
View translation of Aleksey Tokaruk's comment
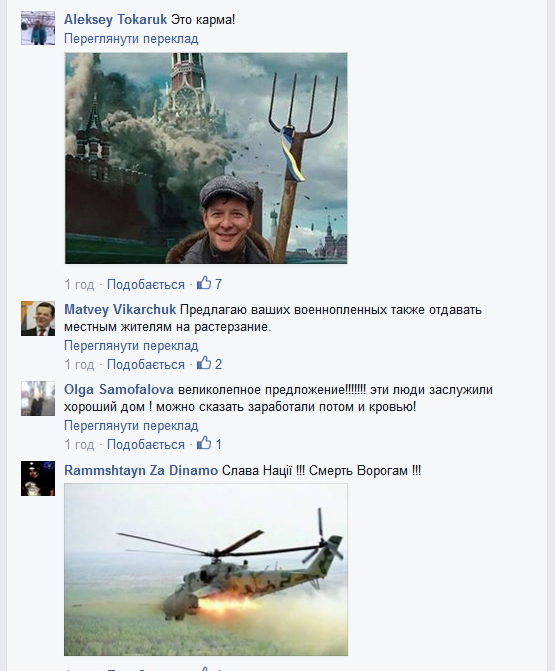pyautogui.click(x=131, y=39)
